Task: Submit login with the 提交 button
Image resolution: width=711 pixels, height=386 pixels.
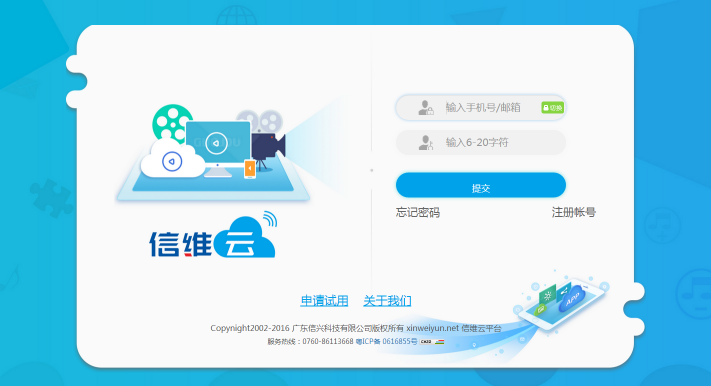Action: [481, 185]
